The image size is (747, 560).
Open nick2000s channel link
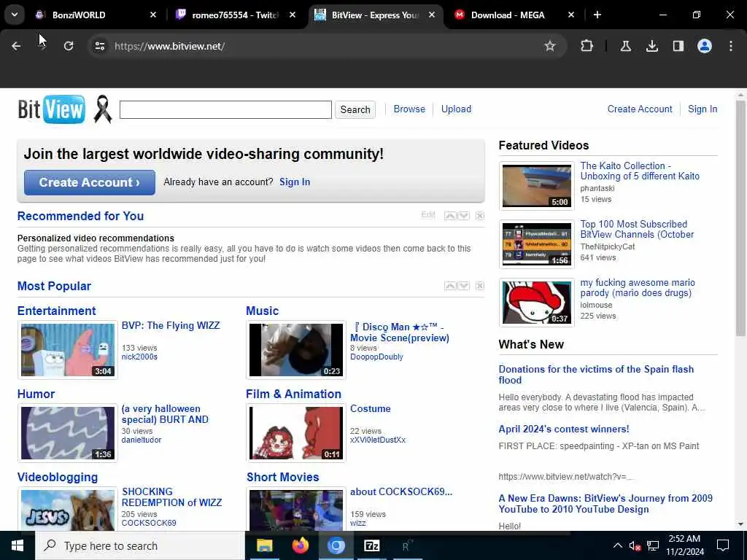point(139,357)
